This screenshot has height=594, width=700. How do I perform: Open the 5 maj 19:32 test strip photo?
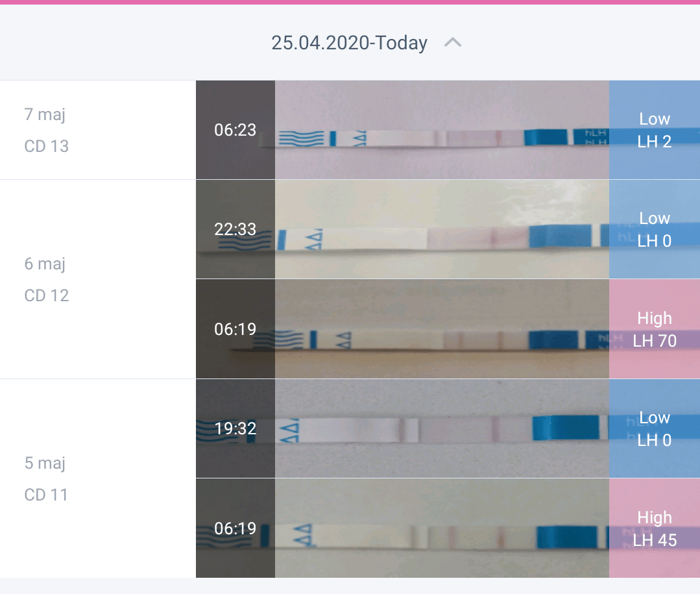[442, 428]
